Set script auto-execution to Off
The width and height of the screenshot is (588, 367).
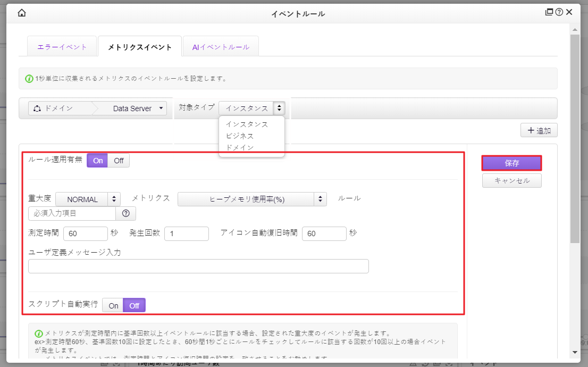tap(134, 305)
